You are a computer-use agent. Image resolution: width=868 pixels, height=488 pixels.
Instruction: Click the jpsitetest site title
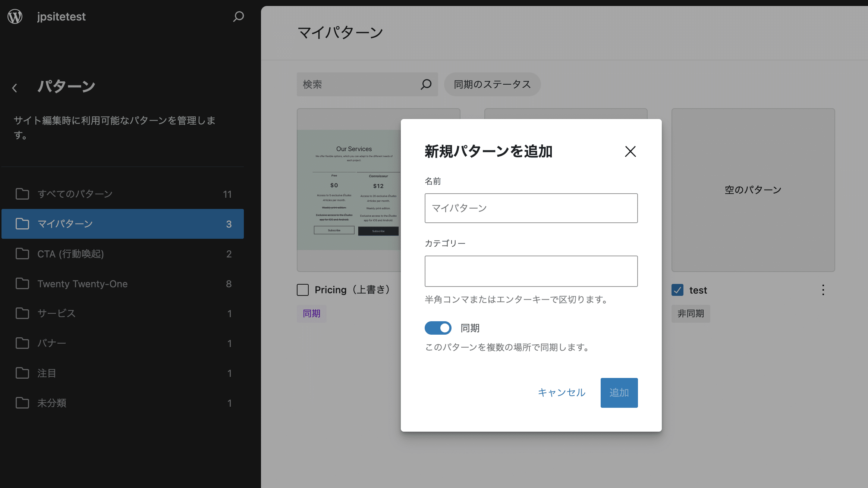coord(62,16)
